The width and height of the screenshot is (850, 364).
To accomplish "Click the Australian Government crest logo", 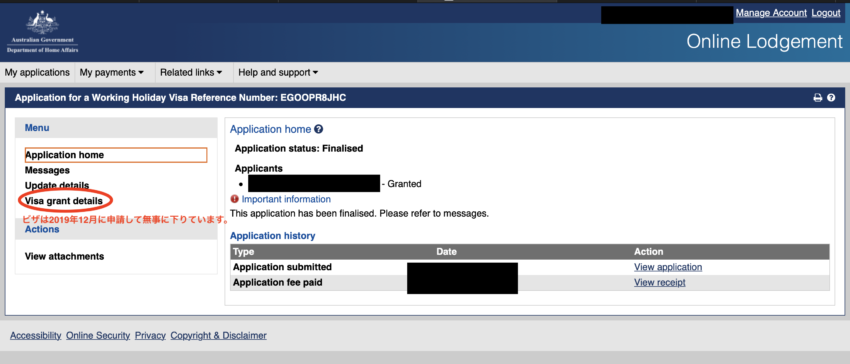I will pos(42,31).
